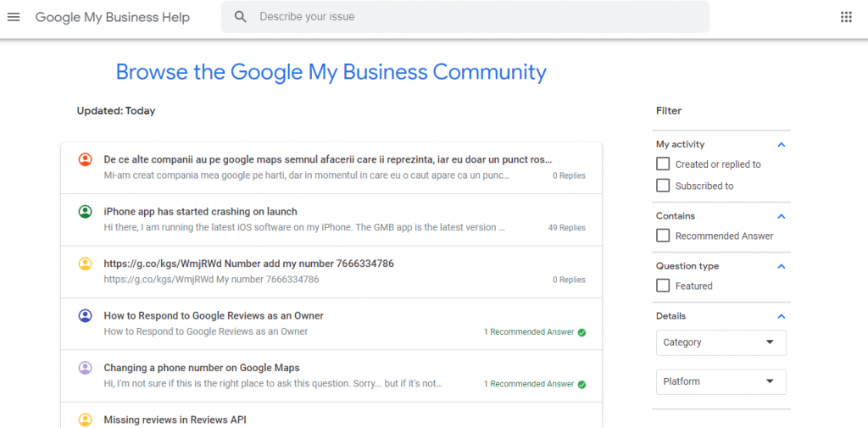Click the search magnifier icon
The width and height of the screenshot is (868, 428).
pyautogui.click(x=240, y=17)
